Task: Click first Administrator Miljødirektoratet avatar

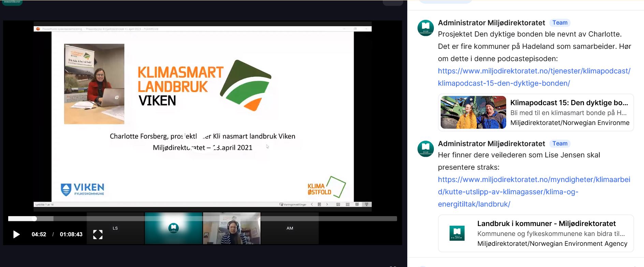Action: click(x=425, y=28)
